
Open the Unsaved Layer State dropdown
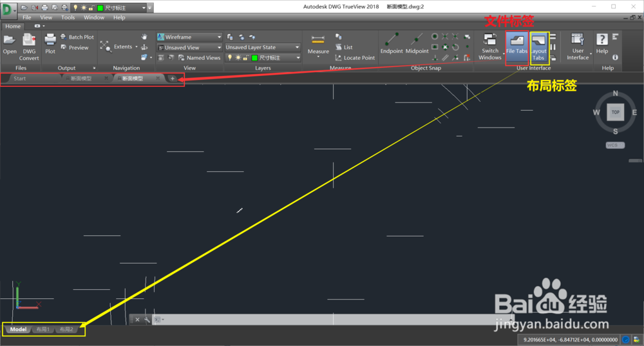pos(263,47)
